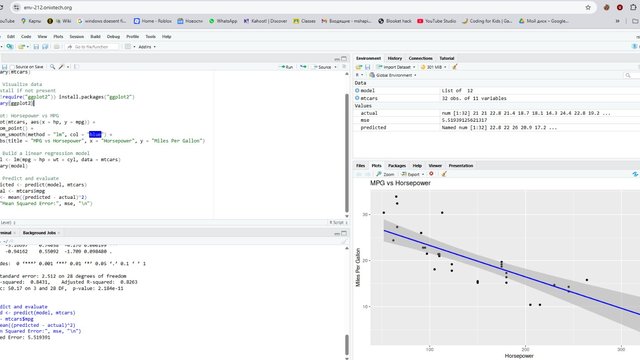
Task: Open the Background Jobs tab
Action: [40, 233]
